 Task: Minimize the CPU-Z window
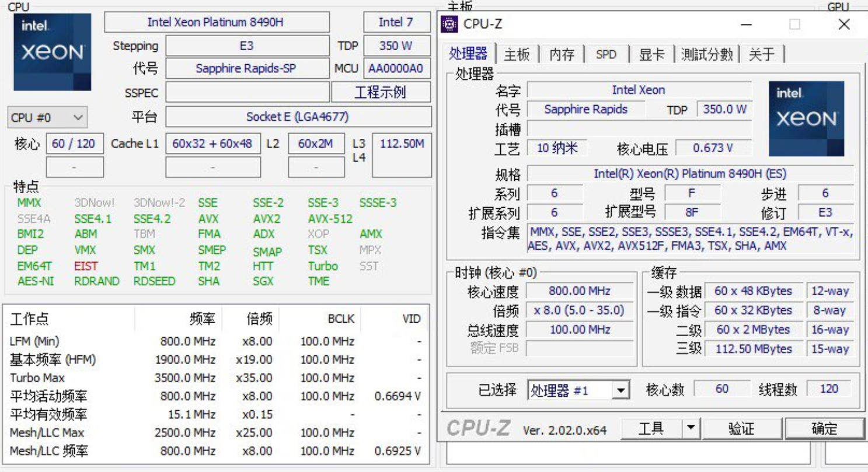tap(746, 25)
